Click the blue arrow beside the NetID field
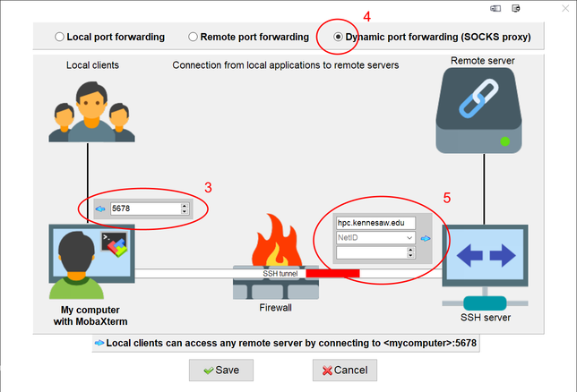The height and width of the screenshot is (392, 577). pos(425,238)
